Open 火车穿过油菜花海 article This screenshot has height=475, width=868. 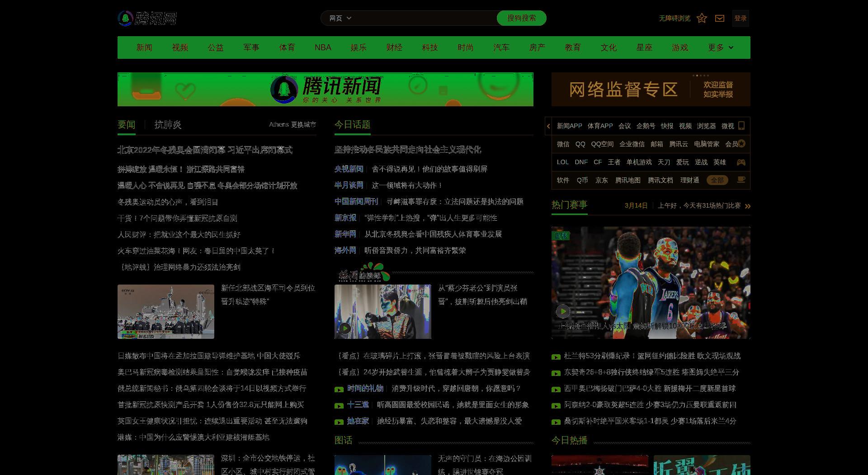tap(196, 251)
